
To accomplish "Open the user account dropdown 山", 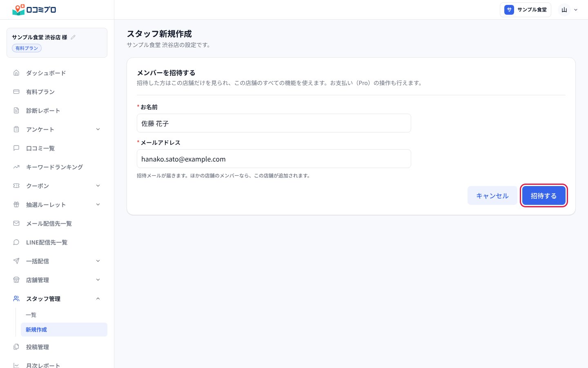I will tap(568, 10).
